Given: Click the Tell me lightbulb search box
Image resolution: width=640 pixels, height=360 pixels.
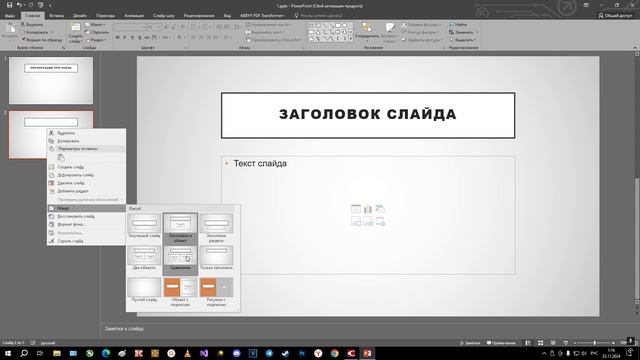Looking at the screenshot, I should pyautogui.click(x=318, y=16).
